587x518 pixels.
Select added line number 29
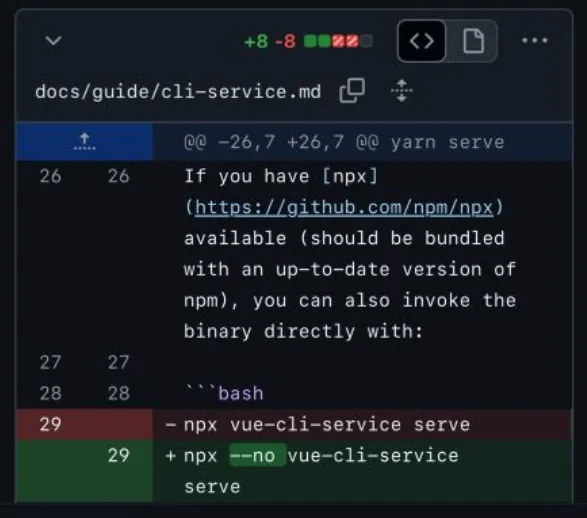119,455
